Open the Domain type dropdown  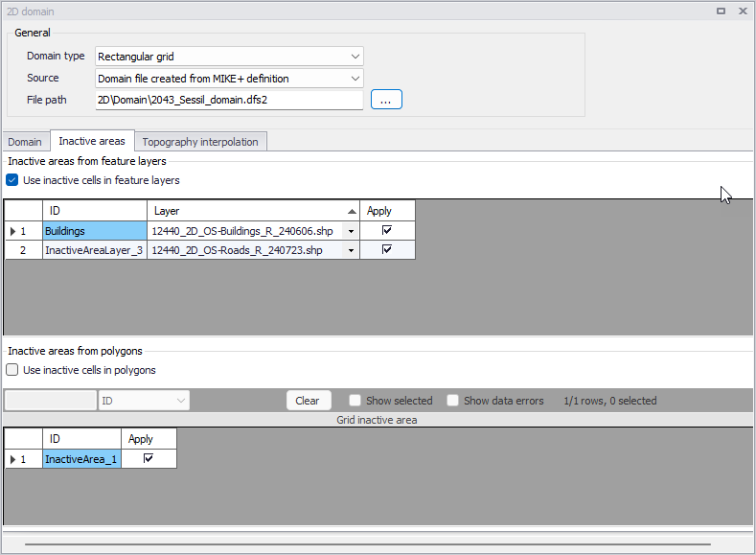point(229,57)
